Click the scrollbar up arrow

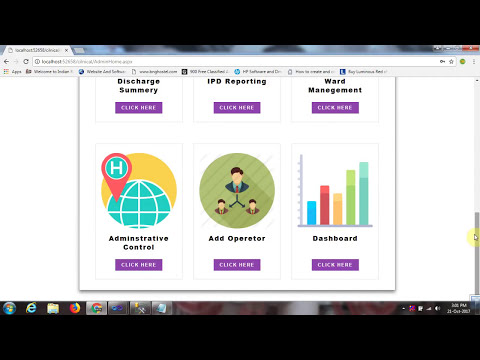click(477, 81)
